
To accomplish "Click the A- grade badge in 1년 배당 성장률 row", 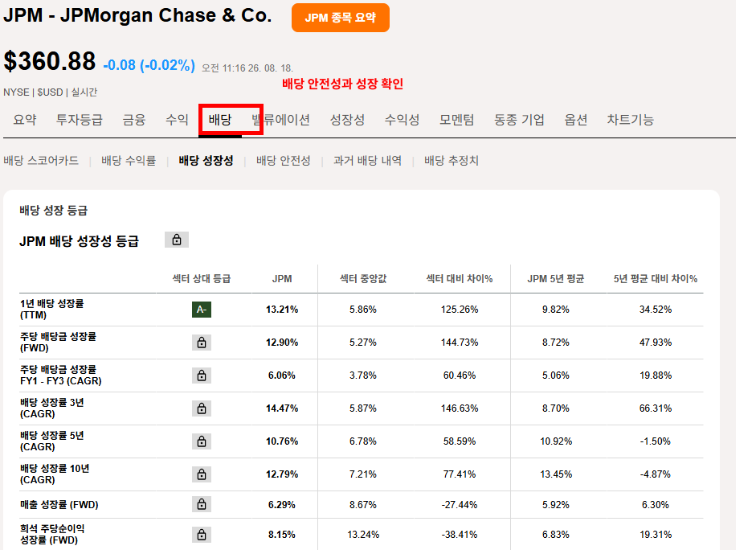I will click(202, 310).
